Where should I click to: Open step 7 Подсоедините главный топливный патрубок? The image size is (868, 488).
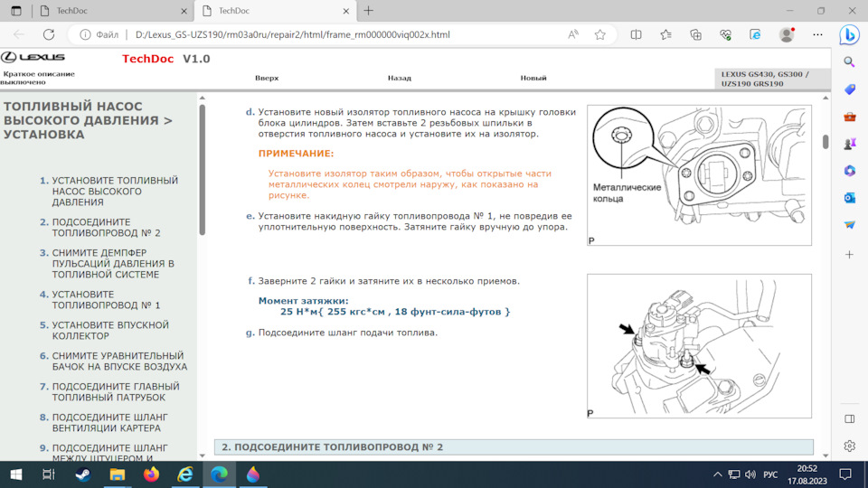pos(116,391)
